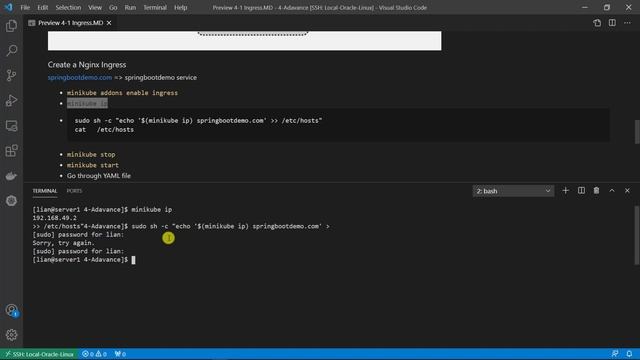Minimize the VS Code window

click(584, 7)
